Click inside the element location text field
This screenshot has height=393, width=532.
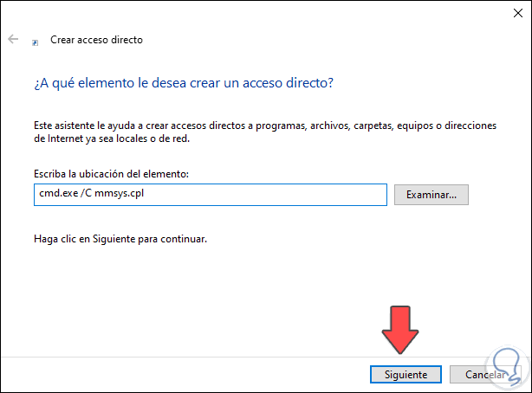260,195
